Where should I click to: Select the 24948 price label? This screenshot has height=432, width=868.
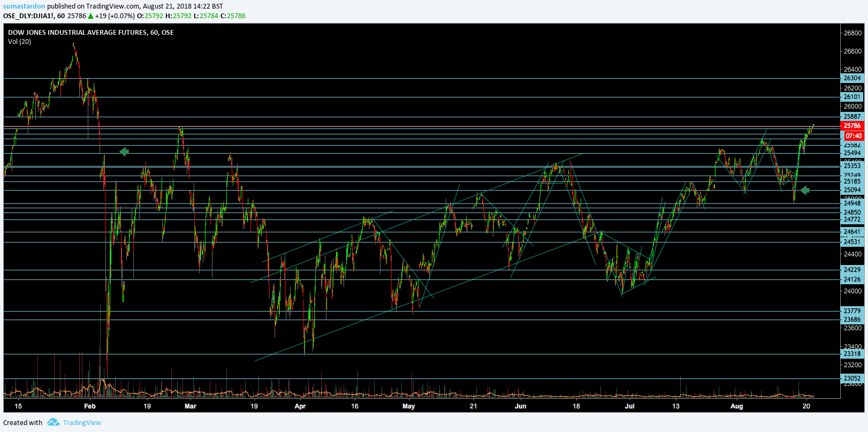pos(852,203)
